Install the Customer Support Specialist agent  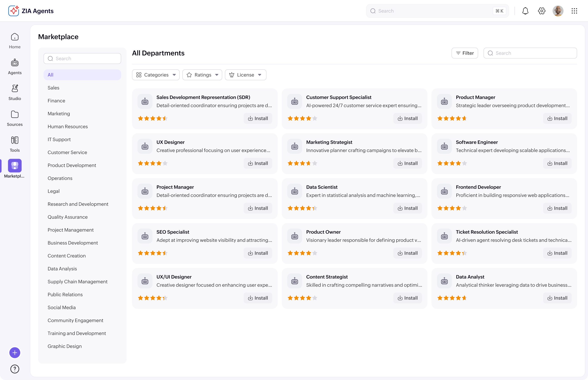pos(408,118)
